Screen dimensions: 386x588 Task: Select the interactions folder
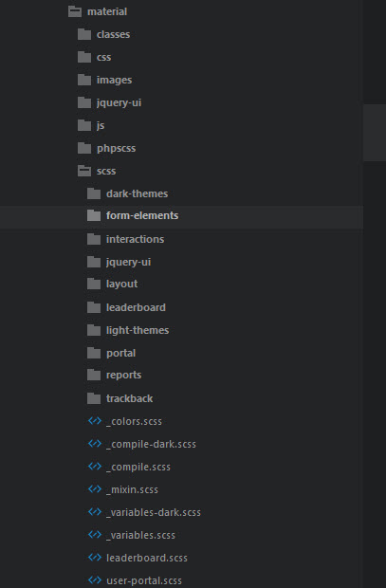tap(135, 239)
